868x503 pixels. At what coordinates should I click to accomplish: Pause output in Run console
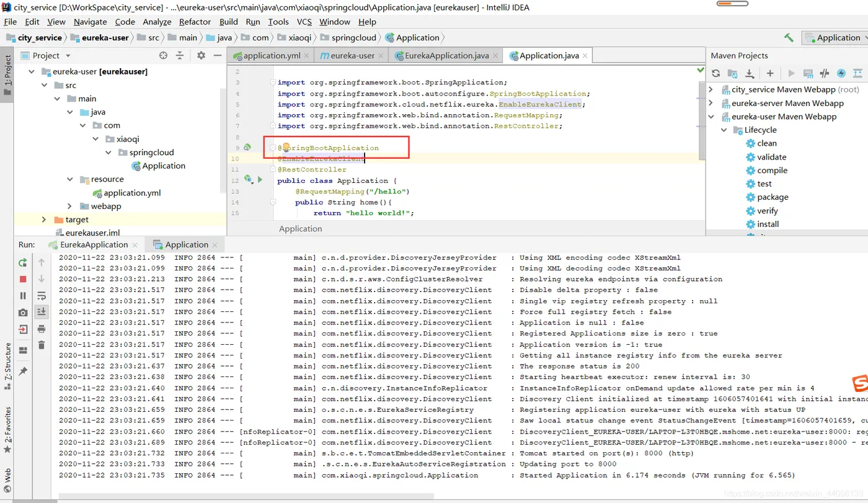[23, 296]
